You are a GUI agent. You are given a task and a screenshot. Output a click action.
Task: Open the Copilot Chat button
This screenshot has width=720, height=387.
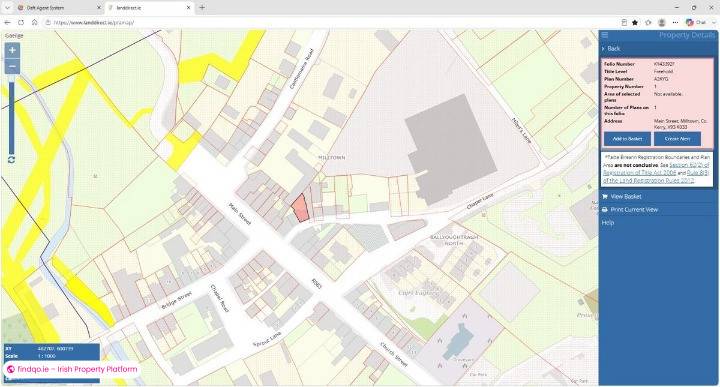pos(696,22)
